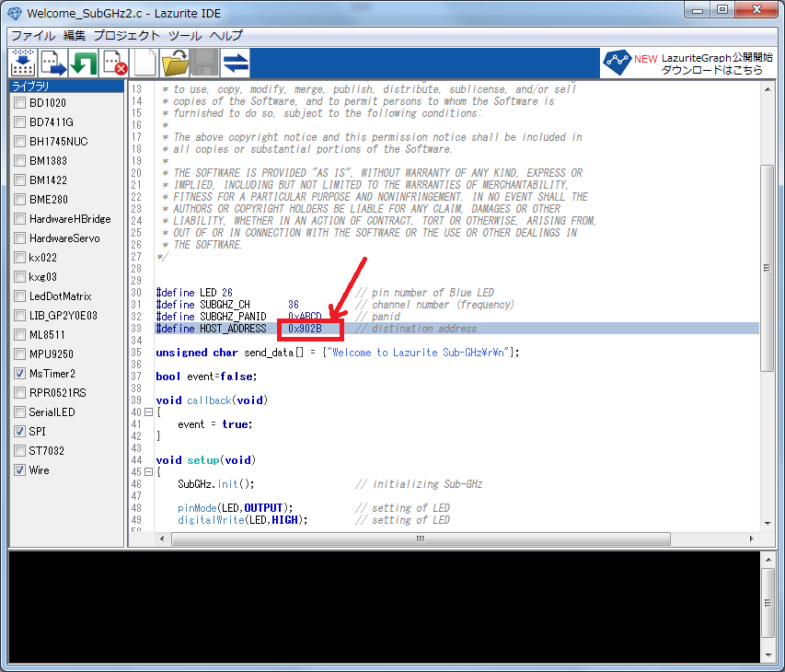Open the ツール menu
The width and height of the screenshot is (785, 672).
pos(185,36)
